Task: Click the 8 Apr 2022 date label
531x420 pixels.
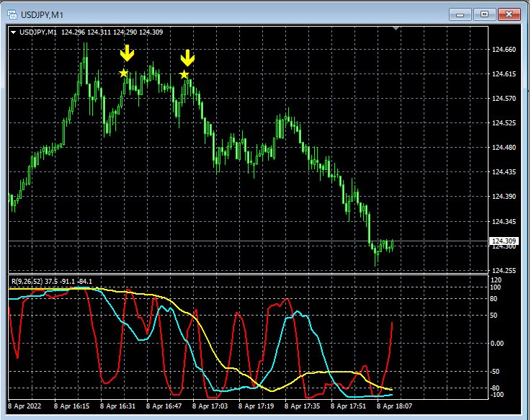Action: pyautogui.click(x=24, y=406)
